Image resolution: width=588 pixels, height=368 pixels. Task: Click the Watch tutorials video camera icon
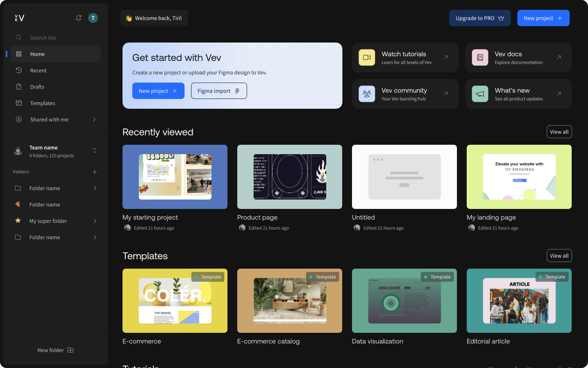click(367, 58)
